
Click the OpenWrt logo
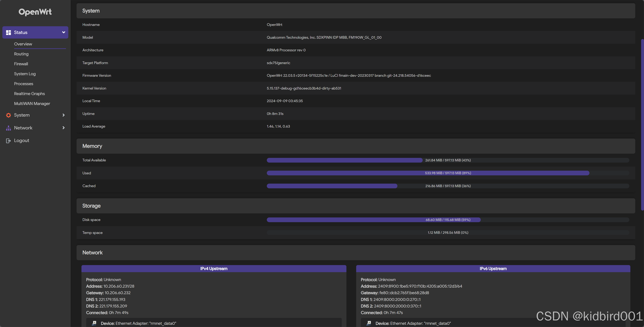coord(35,12)
